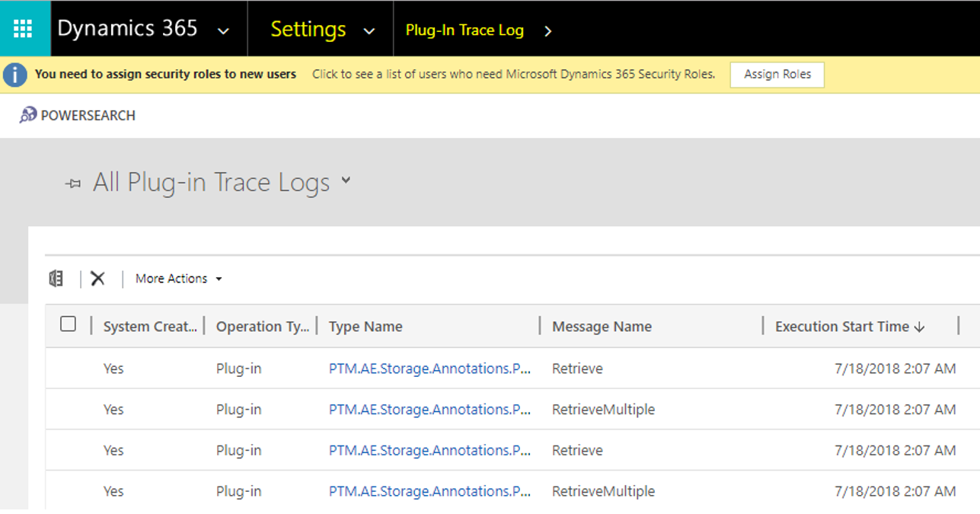Open the Plug-In Trace Log menu item
980x514 pixels.
(464, 31)
